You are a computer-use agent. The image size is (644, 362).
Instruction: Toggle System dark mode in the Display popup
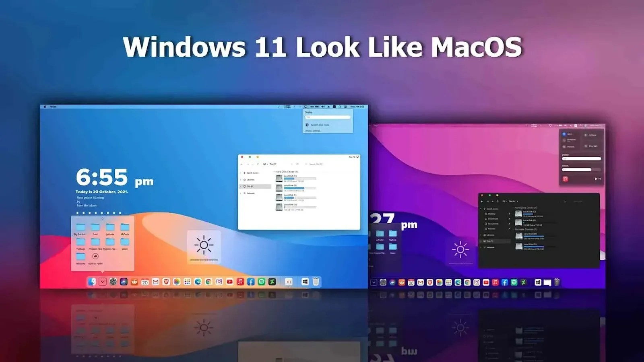[x=318, y=125]
